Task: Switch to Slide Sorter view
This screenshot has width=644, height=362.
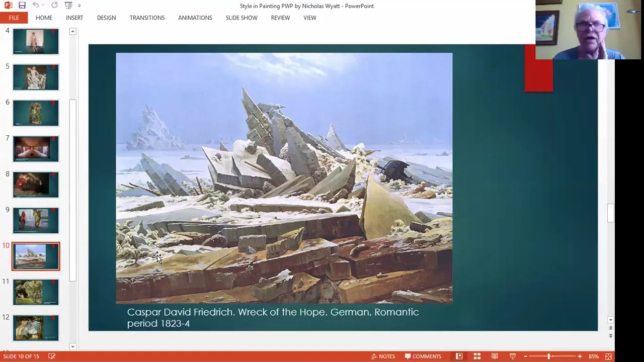Action: pyautogui.click(x=477, y=356)
